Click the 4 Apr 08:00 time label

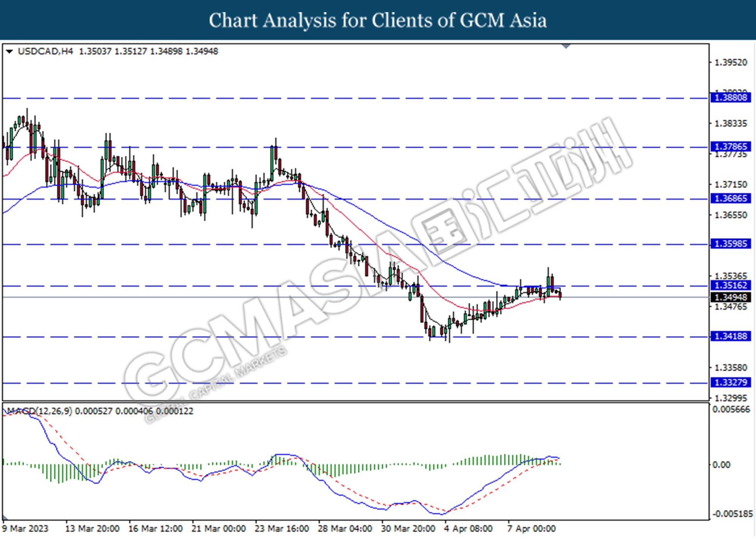click(x=468, y=528)
